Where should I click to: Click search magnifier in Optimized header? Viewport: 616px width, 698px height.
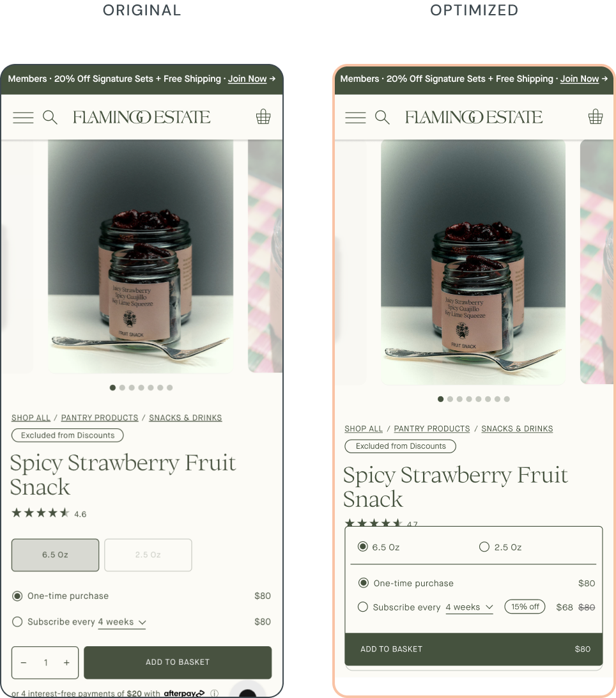click(382, 118)
